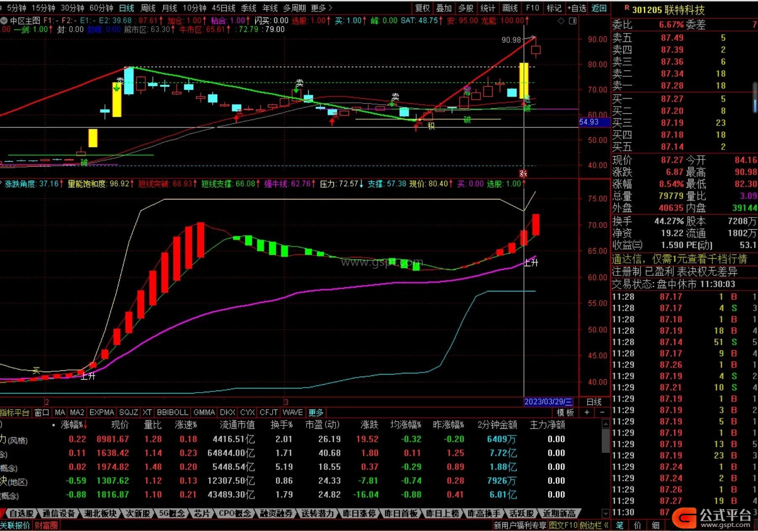Select 日线 daily period

[x=126, y=8]
